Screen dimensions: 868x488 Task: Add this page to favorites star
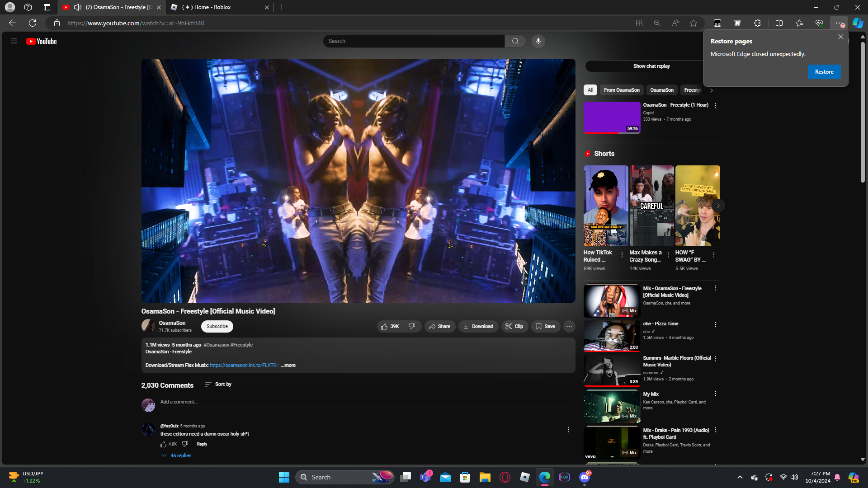pos(693,23)
